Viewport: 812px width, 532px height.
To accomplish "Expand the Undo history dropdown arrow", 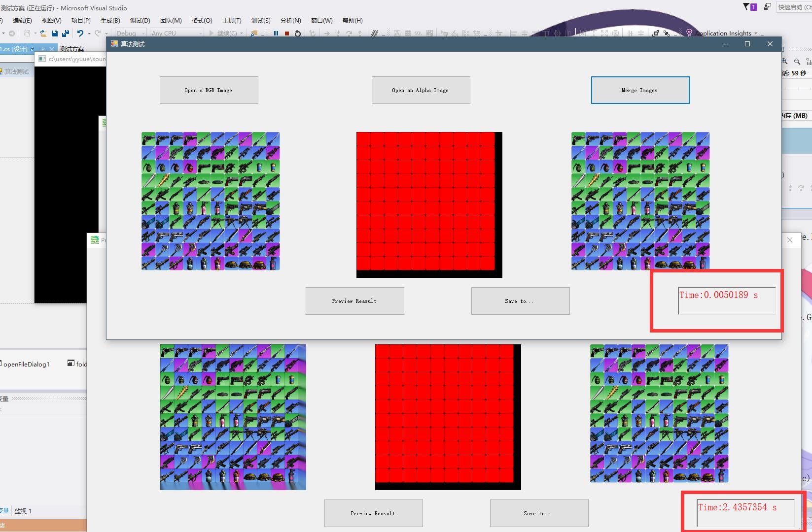I will [89, 33].
